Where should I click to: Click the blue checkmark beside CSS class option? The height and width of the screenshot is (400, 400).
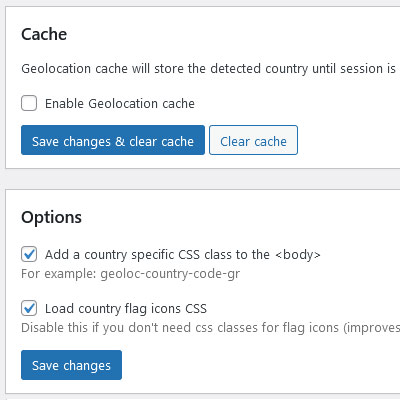coord(29,254)
